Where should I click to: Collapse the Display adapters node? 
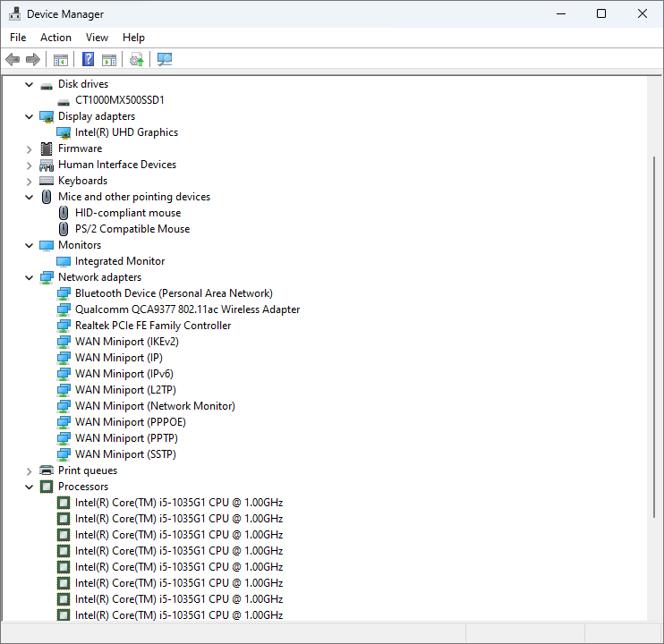[x=30, y=117]
